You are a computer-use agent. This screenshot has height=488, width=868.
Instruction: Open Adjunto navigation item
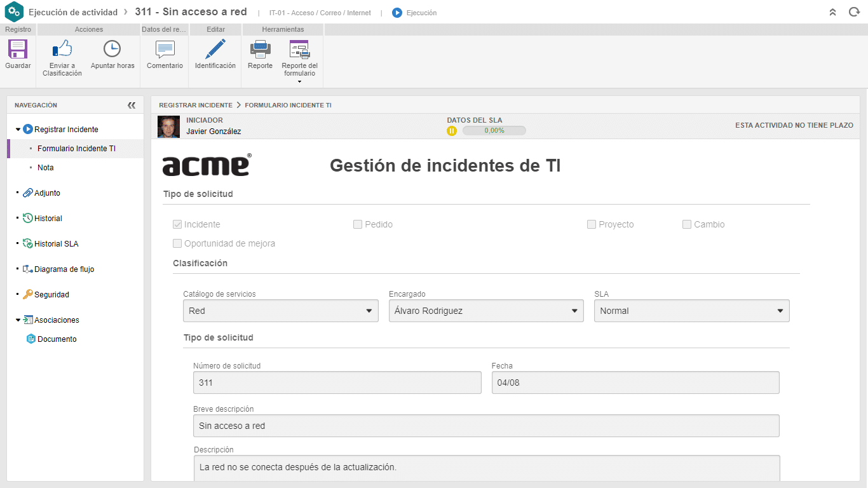tap(47, 193)
